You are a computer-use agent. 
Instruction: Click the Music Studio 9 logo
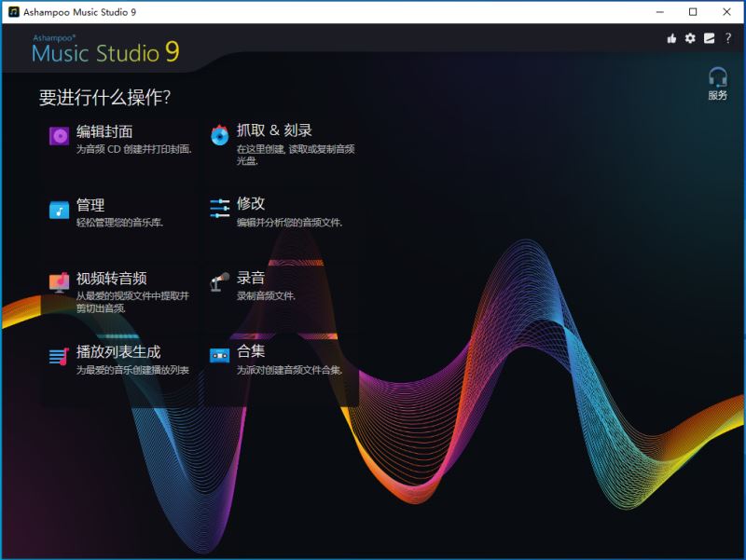(105, 49)
